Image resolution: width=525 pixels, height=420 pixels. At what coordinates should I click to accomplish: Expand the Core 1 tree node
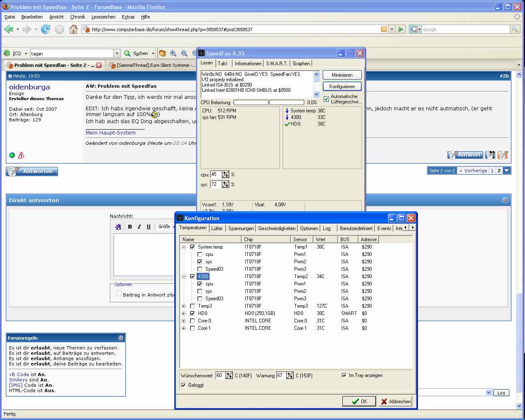pos(183,328)
